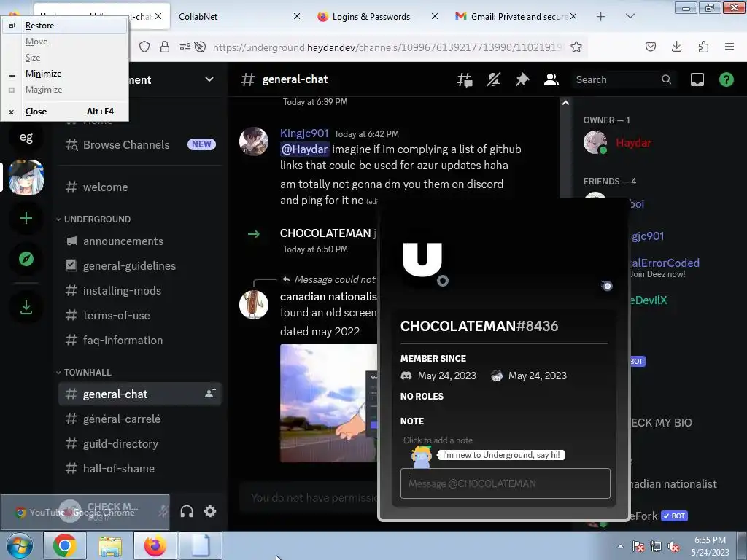Open the green Help icon
The height and width of the screenshot is (560, 747).
[x=726, y=79]
